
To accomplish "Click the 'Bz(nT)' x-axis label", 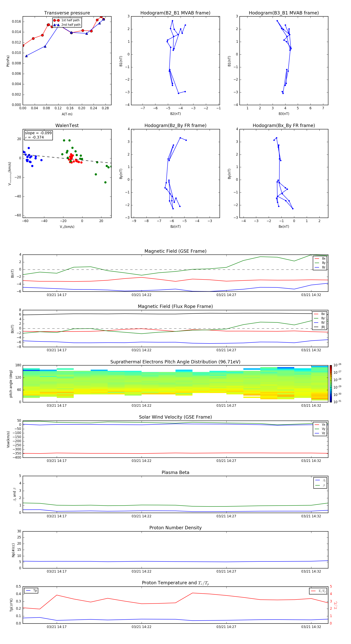I will click(x=175, y=227).
